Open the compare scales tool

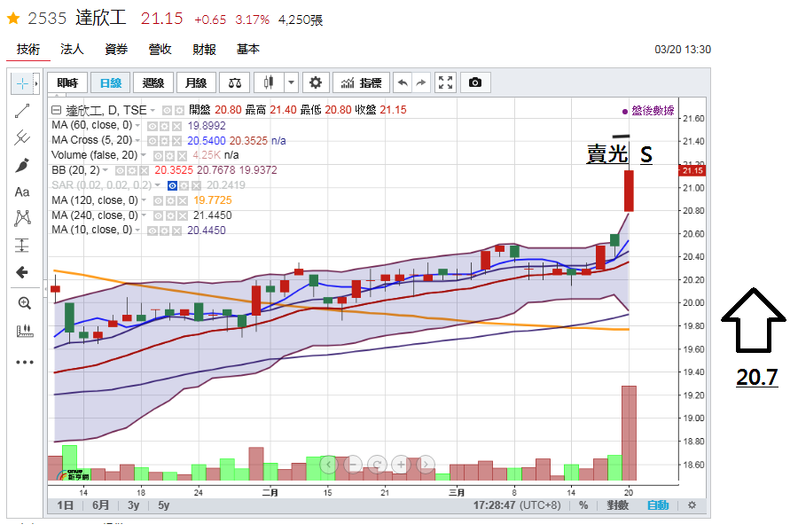click(x=235, y=82)
